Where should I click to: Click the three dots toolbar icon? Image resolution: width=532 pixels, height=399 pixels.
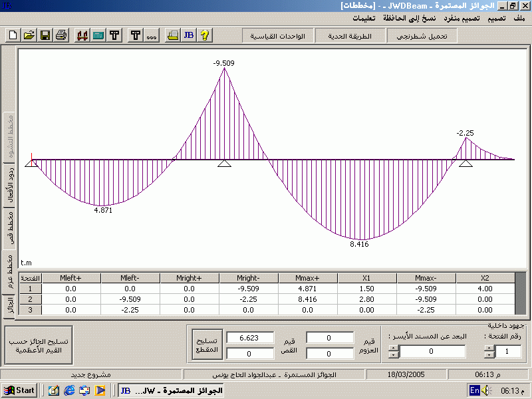(x=151, y=35)
